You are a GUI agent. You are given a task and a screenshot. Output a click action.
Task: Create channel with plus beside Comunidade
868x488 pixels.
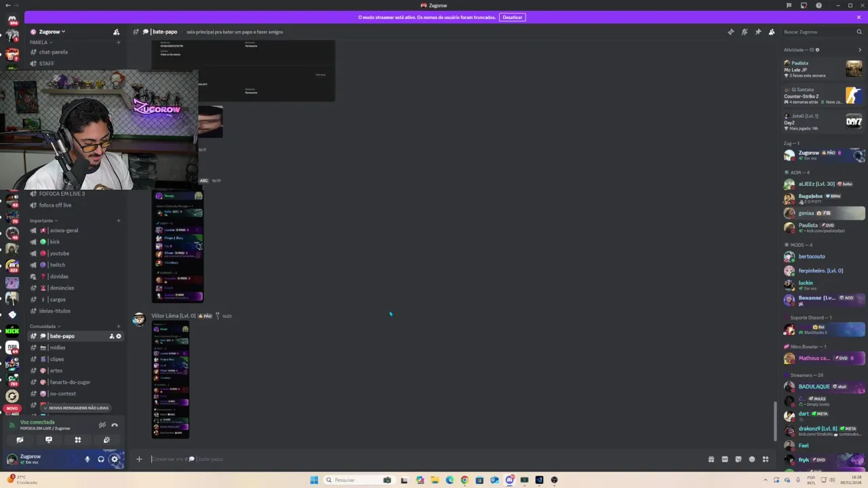pyautogui.click(x=118, y=326)
